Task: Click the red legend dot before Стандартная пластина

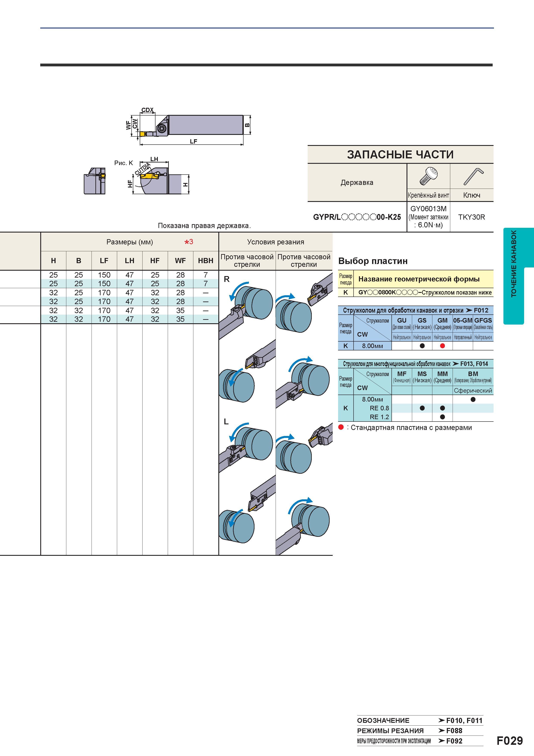Action: tap(341, 427)
